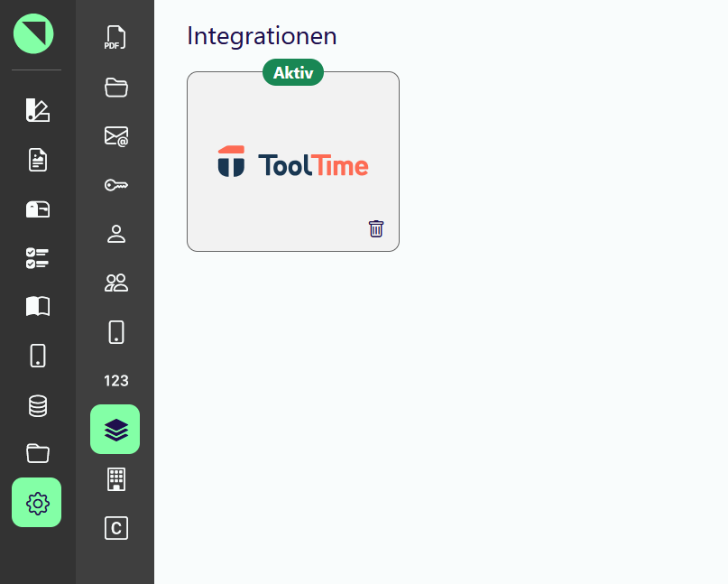
Task: Open the open book icon
Action: tap(38, 307)
